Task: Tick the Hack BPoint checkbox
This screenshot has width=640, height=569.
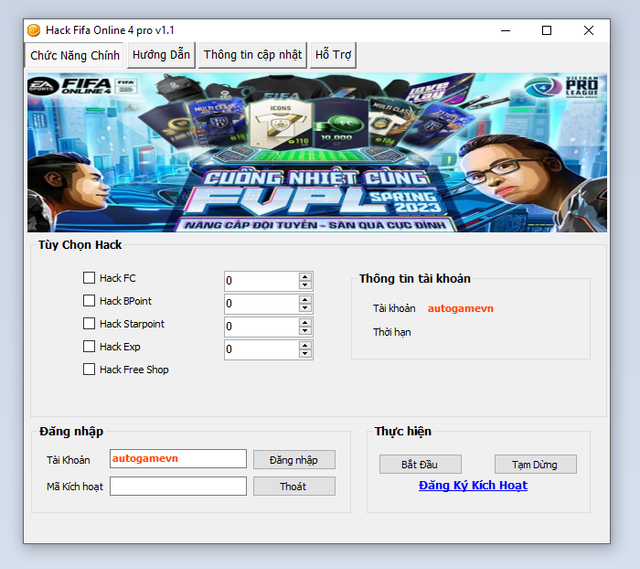Action: coord(89,301)
